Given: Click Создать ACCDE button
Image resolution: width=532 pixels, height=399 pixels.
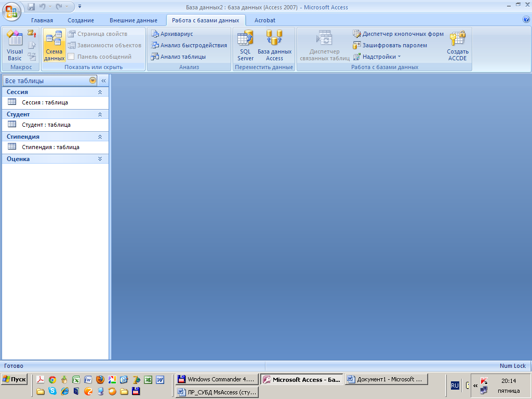Looking at the screenshot, I should [457, 46].
